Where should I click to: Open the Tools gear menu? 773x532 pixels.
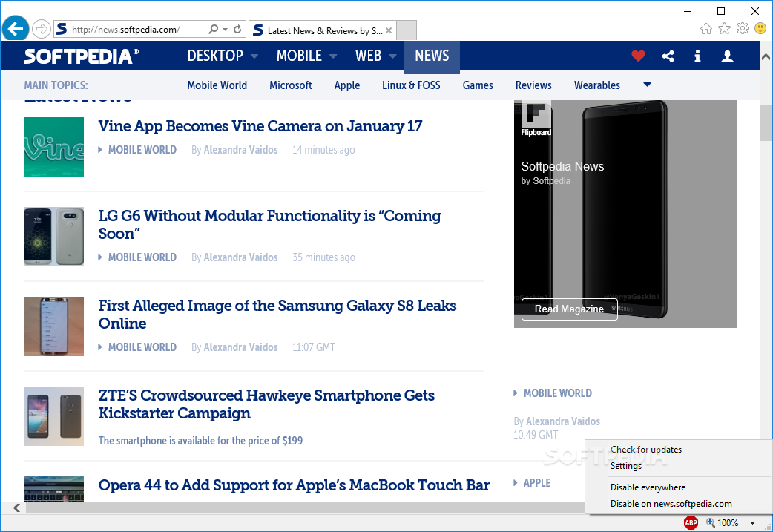(x=743, y=29)
